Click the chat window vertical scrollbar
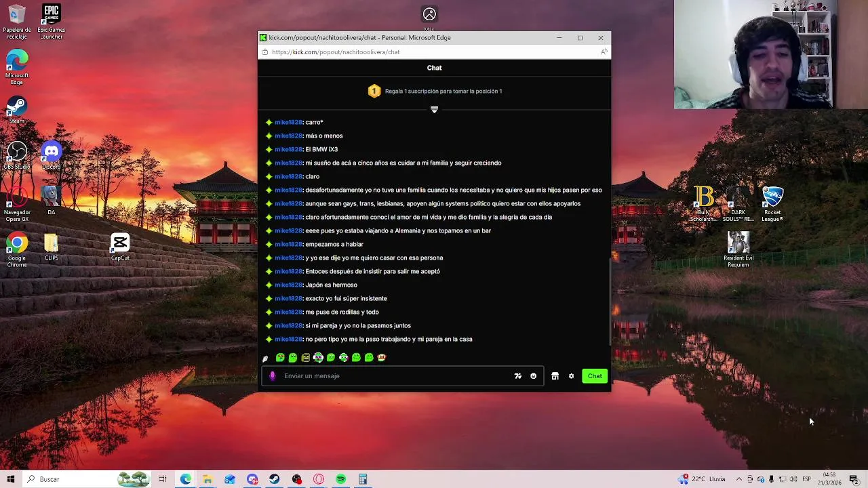This screenshot has width=868, height=488. tap(609, 302)
